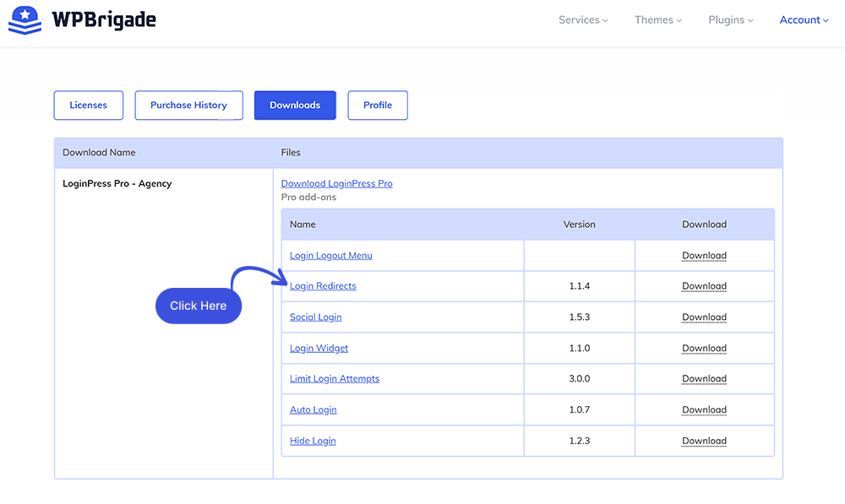Open the Profile tab
845x504 pixels.
pyautogui.click(x=378, y=105)
